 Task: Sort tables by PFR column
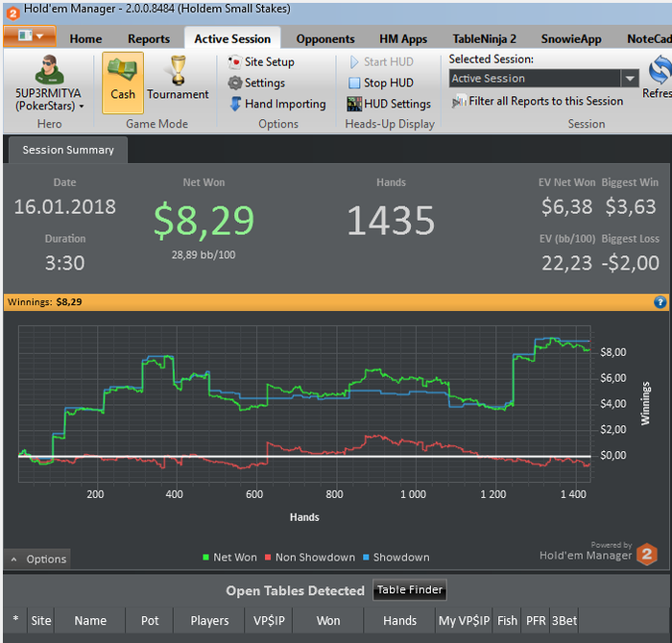[536, 620]
